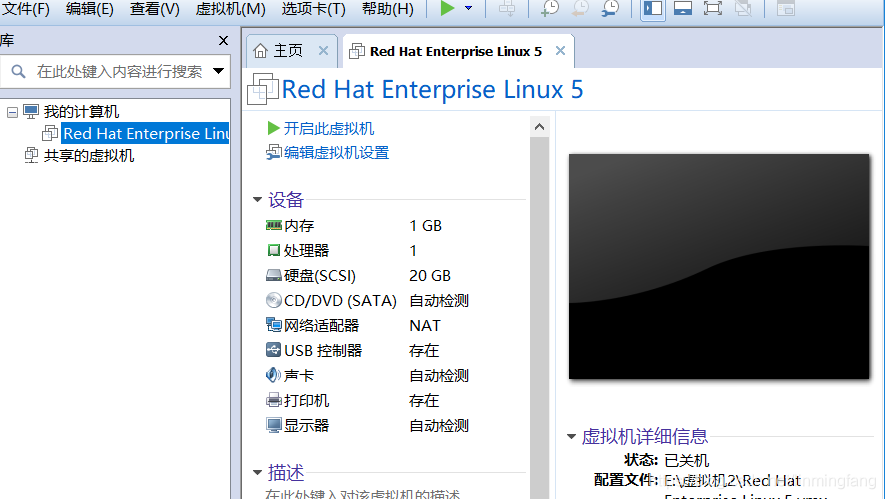Click the USB controller icon

pos(274,350)
